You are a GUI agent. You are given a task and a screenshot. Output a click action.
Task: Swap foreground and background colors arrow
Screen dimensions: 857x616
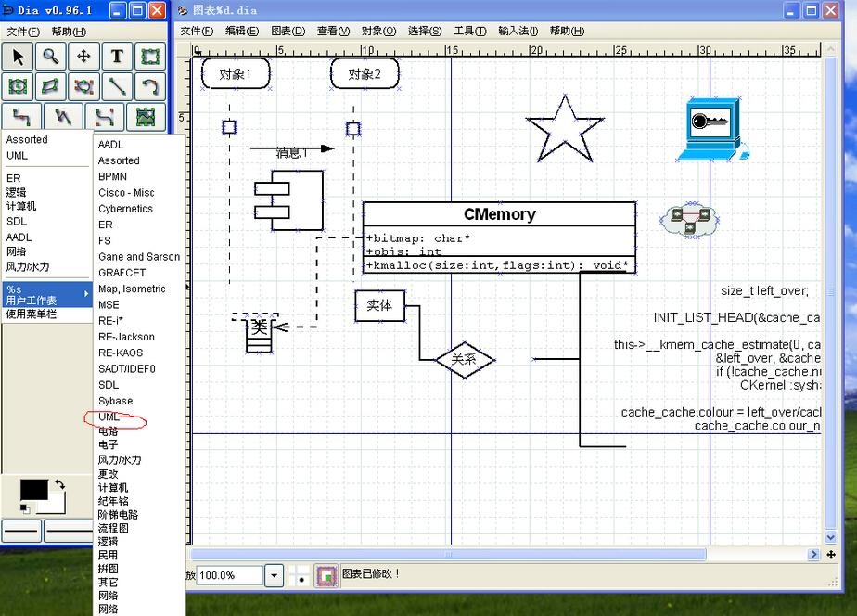coord(59,484)
